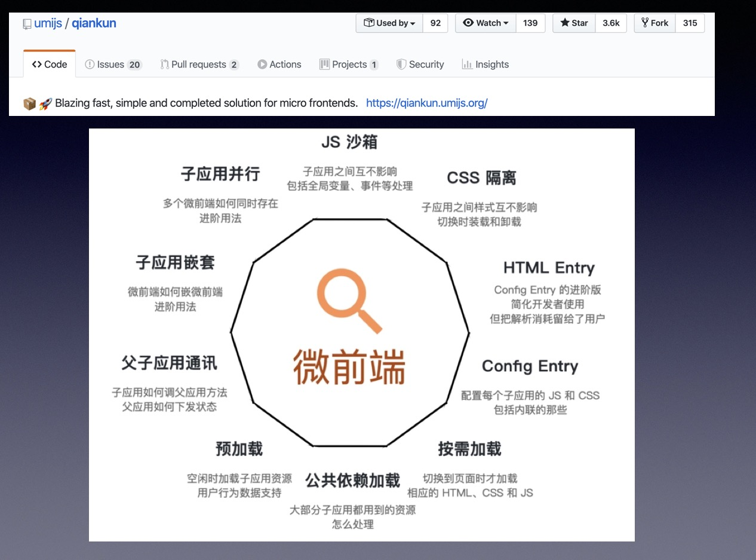The width and height of the screenshot is (756, 560).
Task: Click the chart icon on the Insights tab
Action: click(x=466, y=64)
